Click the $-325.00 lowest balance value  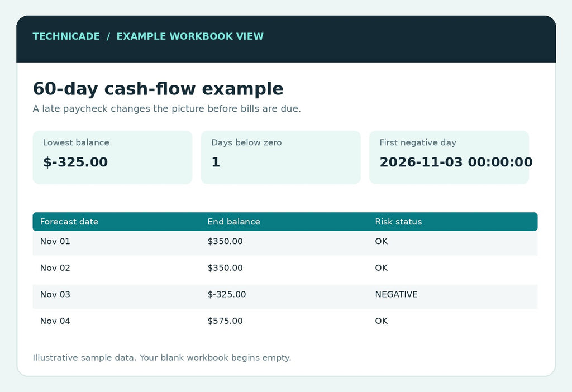click(x=75, y=162)
